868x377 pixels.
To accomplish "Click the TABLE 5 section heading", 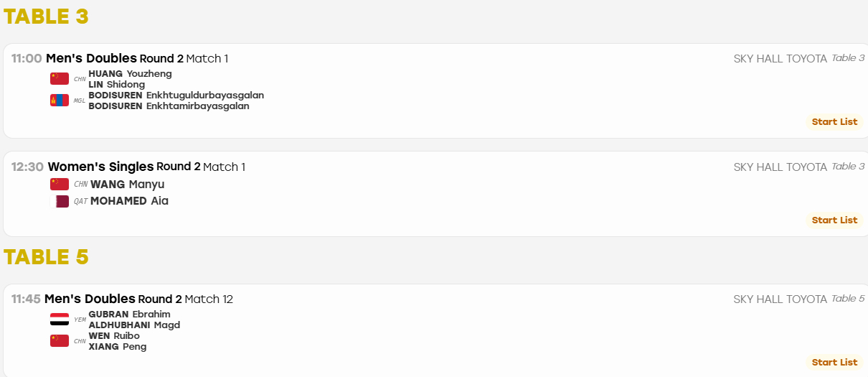I will 46,256.
